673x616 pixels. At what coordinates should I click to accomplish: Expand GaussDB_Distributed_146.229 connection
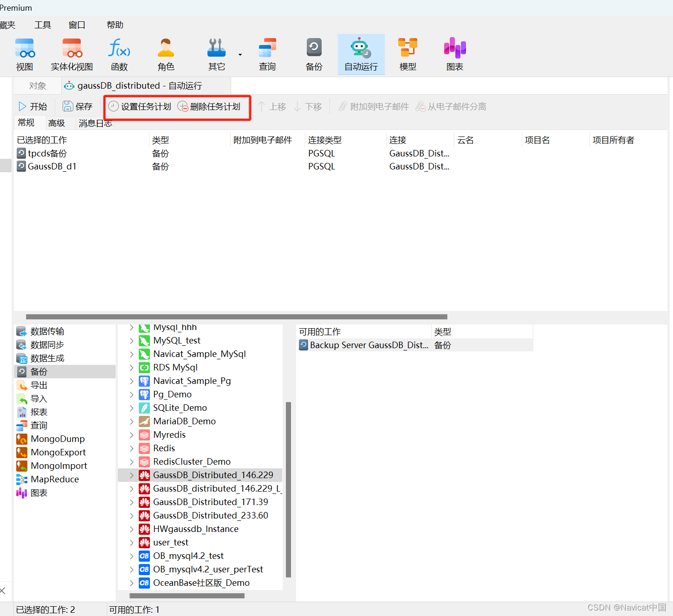(131, 475)
